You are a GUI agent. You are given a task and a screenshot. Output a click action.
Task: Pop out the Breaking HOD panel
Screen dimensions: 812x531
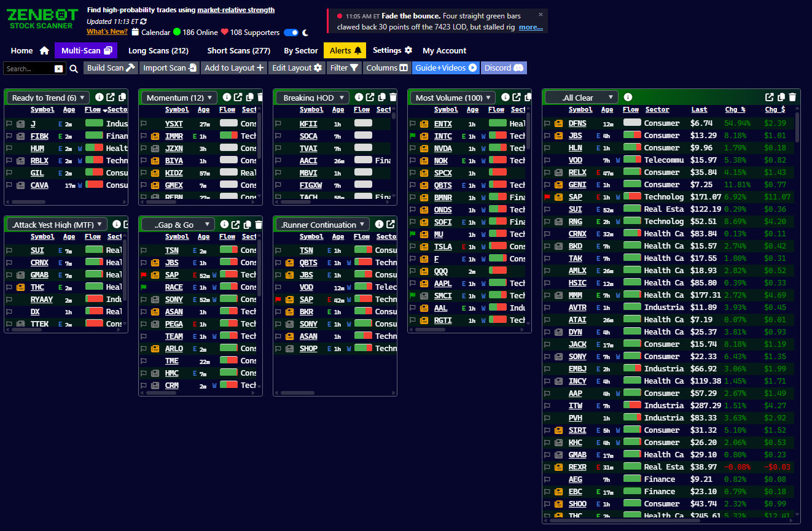coord(370,97)
